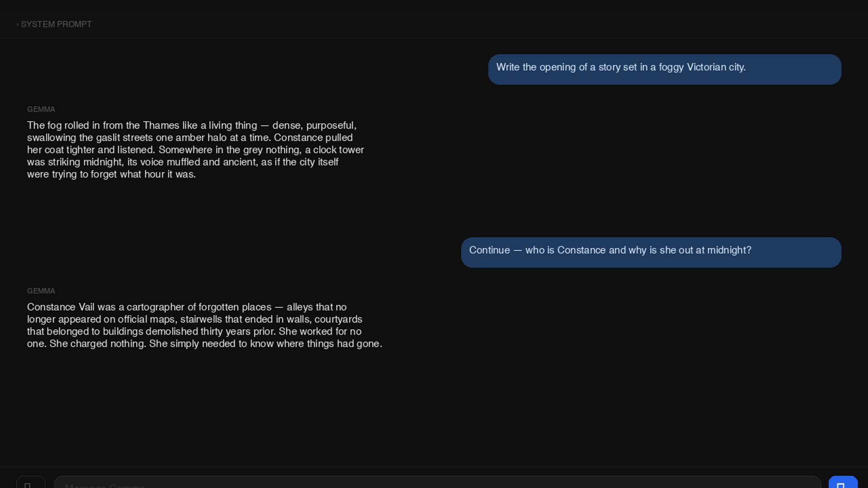Screen dimensions: 868x488
Task: Click 'She charged nothing' in last reply
Action: click(97, 344)
